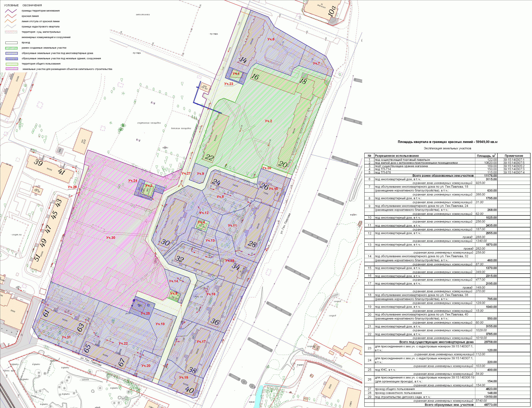
Task: Select parcel label Уч.30 on the map
Action: [111, 237]
